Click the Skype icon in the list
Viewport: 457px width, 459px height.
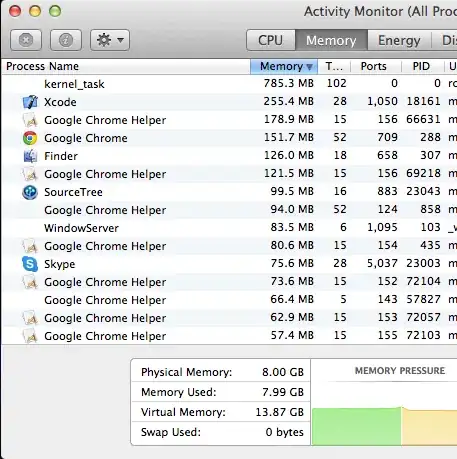(x=30, y=264)
